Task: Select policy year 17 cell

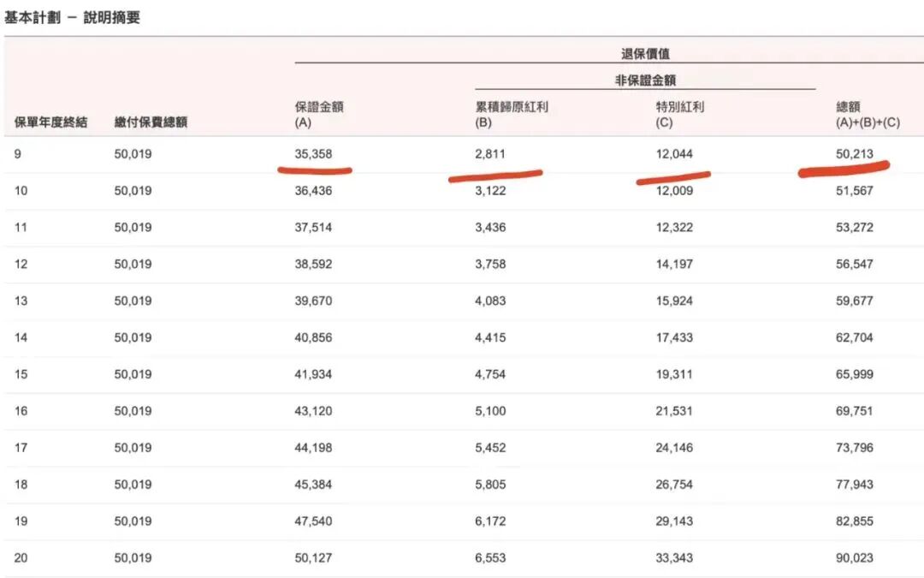Action: (21, 448)
